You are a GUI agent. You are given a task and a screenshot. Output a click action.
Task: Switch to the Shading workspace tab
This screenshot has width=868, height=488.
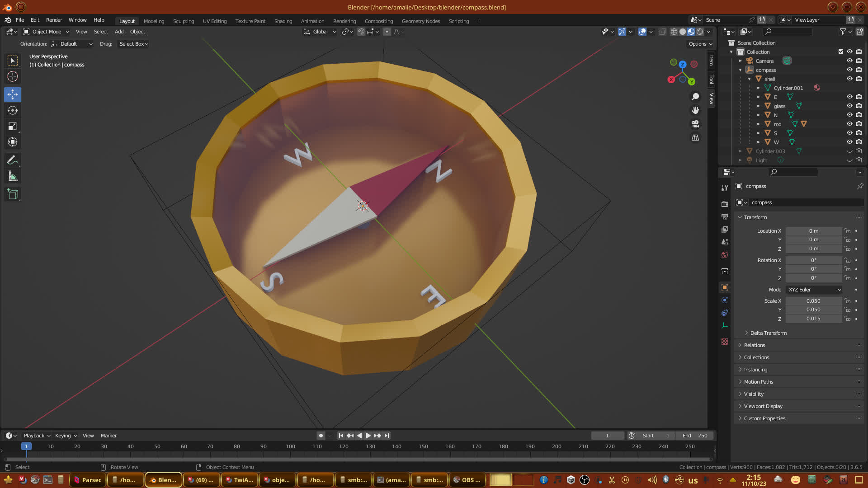283,21
